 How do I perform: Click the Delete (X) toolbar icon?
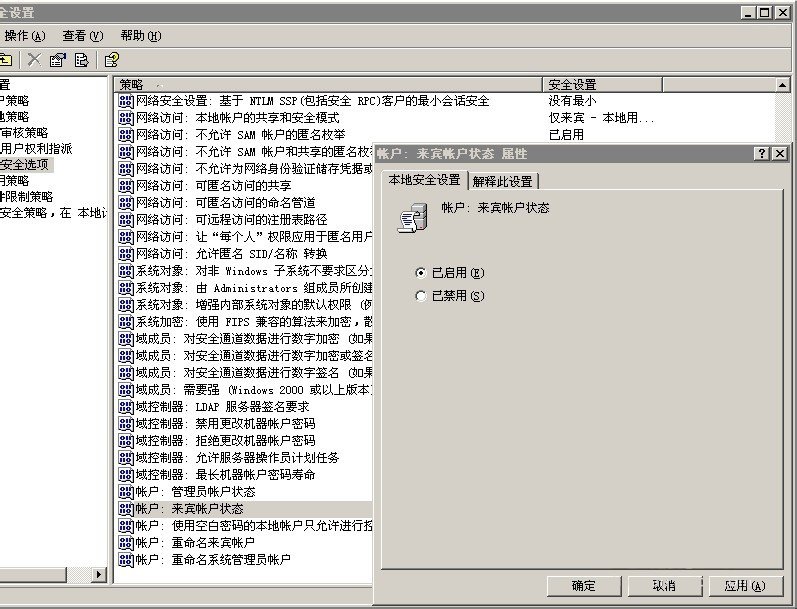[x=34, y=60]
